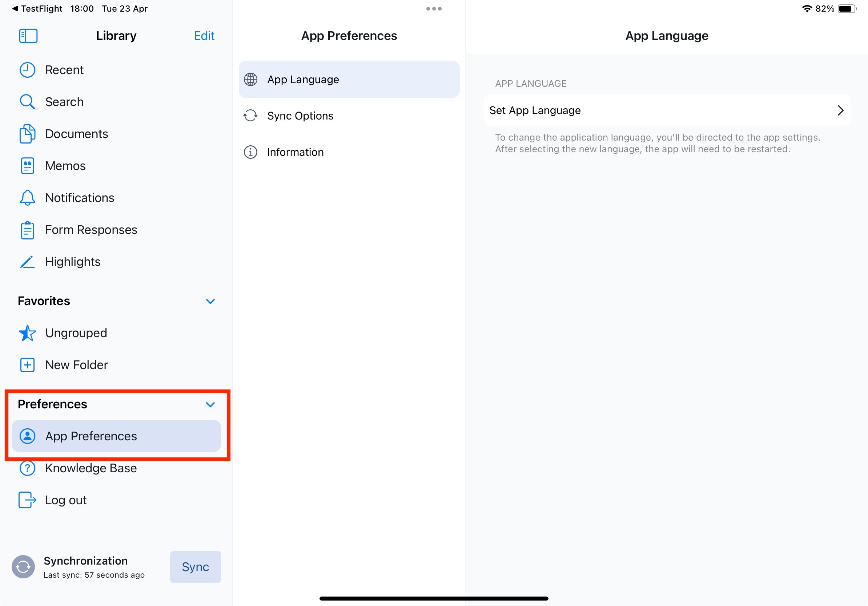
Task: Open Documents from the sidebar
Action: coord(76,134)
